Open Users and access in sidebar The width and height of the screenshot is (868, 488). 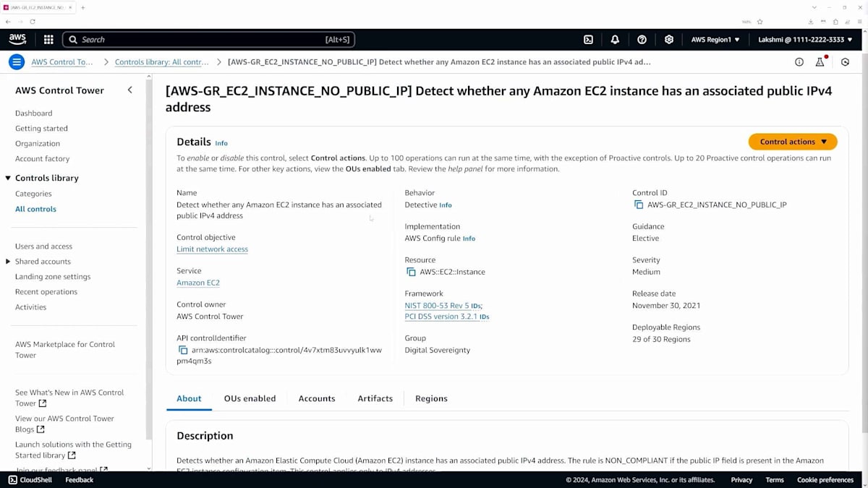click(43, 247)
